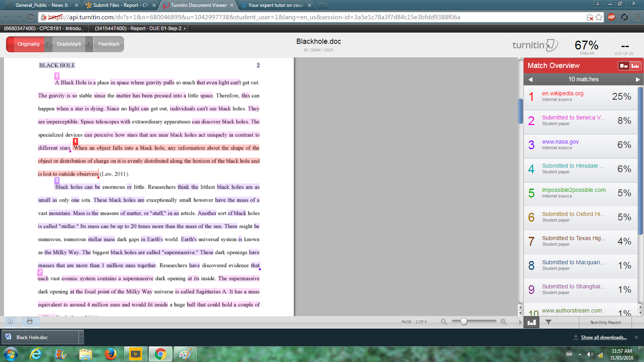
Task: Switch to the Submit Files Report tab
Action: [x=121, y=5]
